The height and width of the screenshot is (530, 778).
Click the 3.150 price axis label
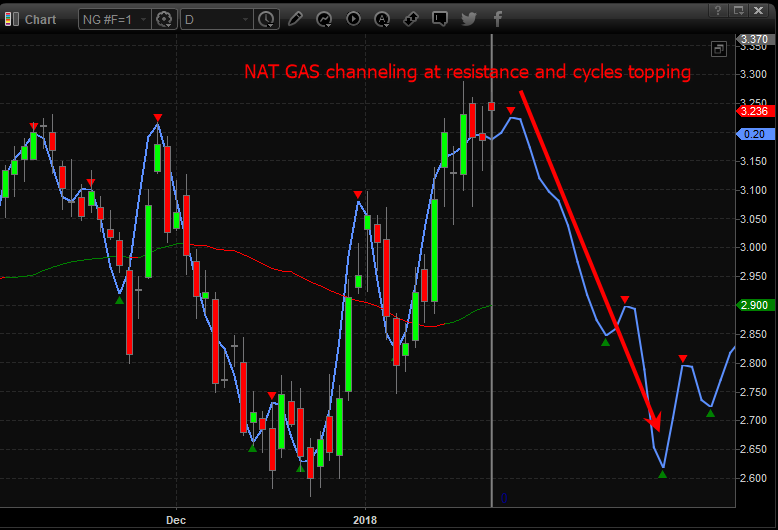pyautogui.click(x=753, y=161)
